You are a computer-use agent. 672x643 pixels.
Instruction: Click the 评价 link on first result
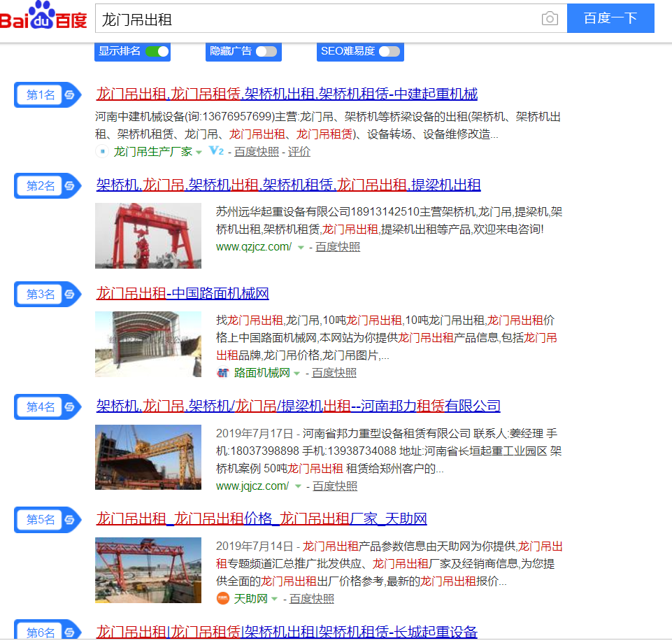tap(299, 152)
